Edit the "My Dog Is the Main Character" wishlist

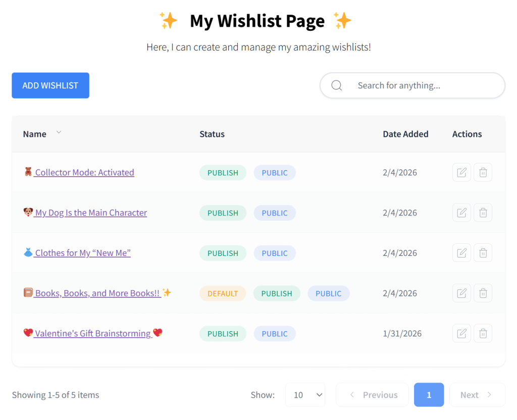(461, 213)
